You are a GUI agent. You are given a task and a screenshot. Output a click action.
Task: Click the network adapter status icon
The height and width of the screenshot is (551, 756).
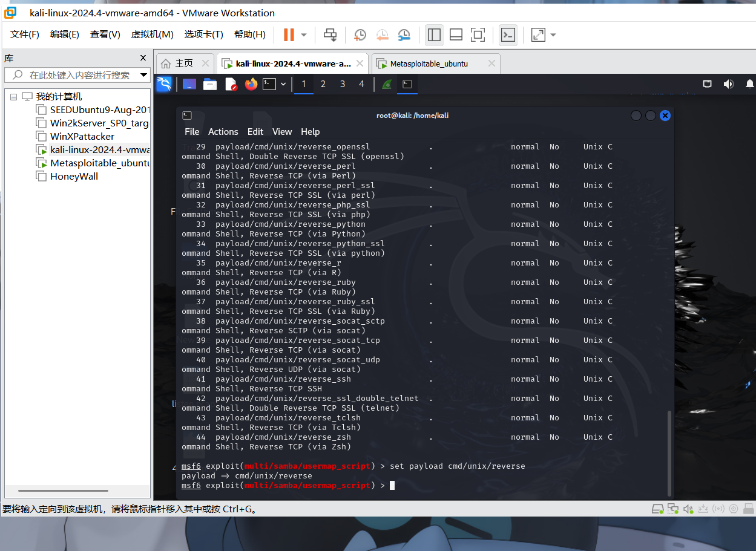(x=673, y=509)
